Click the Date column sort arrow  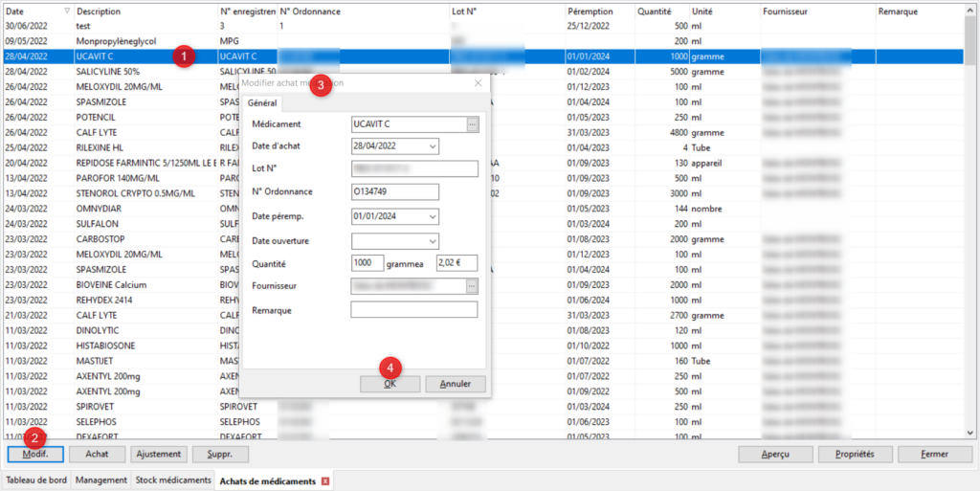tap(66, 11)
